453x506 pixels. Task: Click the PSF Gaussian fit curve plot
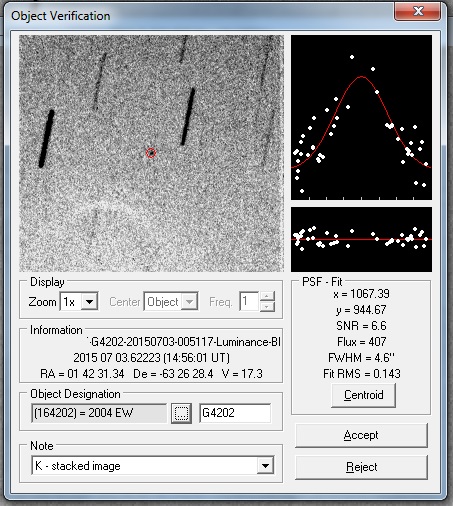coord(361,117)
